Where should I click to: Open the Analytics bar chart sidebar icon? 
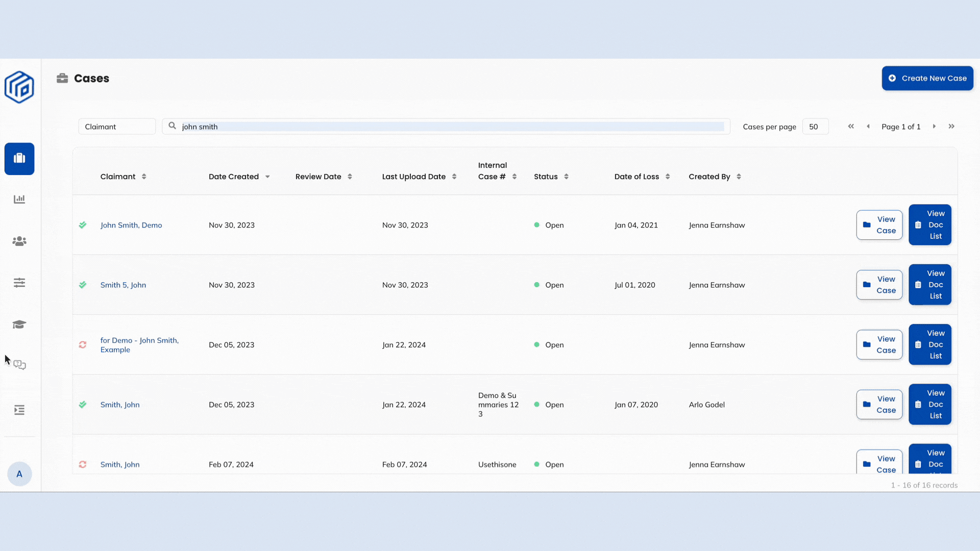point(19,199)
